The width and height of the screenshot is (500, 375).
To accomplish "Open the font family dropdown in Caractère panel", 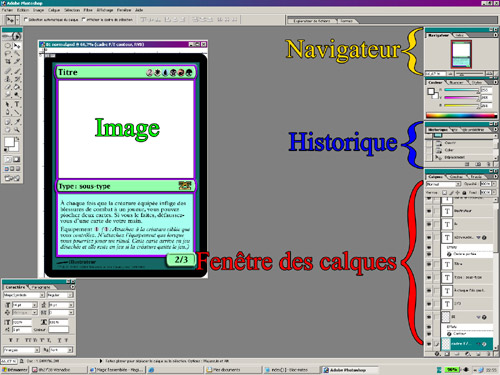I will click(24, 295).
